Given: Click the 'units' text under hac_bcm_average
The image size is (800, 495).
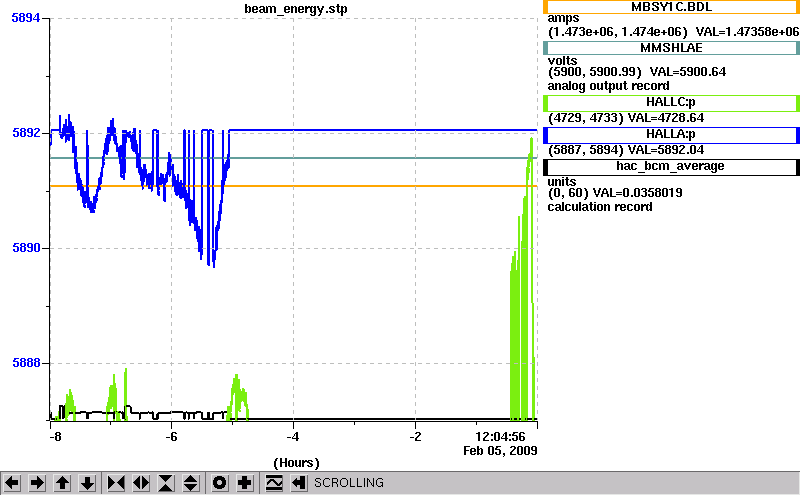Looking at the screenshot, I should (x=562, y=182).
